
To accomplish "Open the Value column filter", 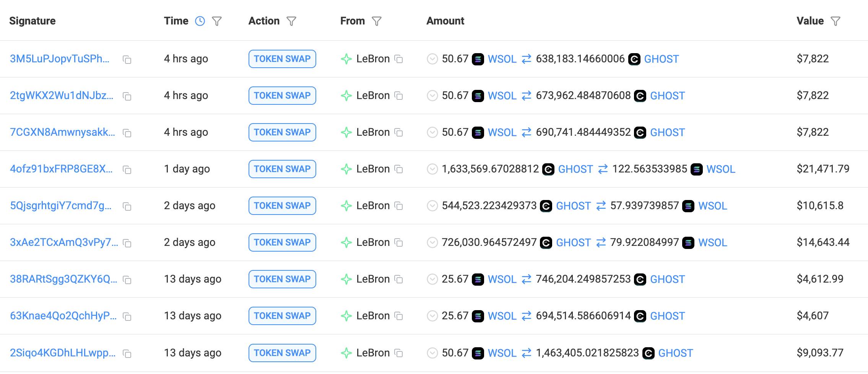I will click(835, 21).
